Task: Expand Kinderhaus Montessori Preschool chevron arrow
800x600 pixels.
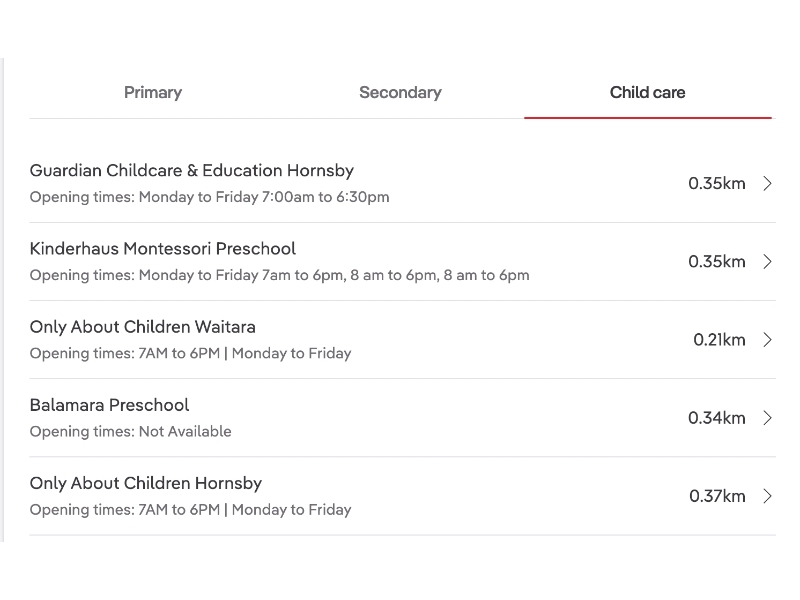Action: pos(767,261)
